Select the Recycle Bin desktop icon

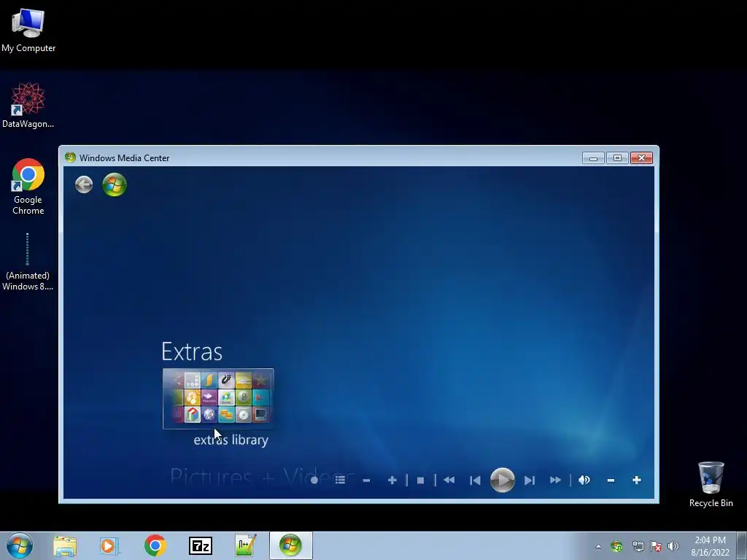tap(711, 484)
